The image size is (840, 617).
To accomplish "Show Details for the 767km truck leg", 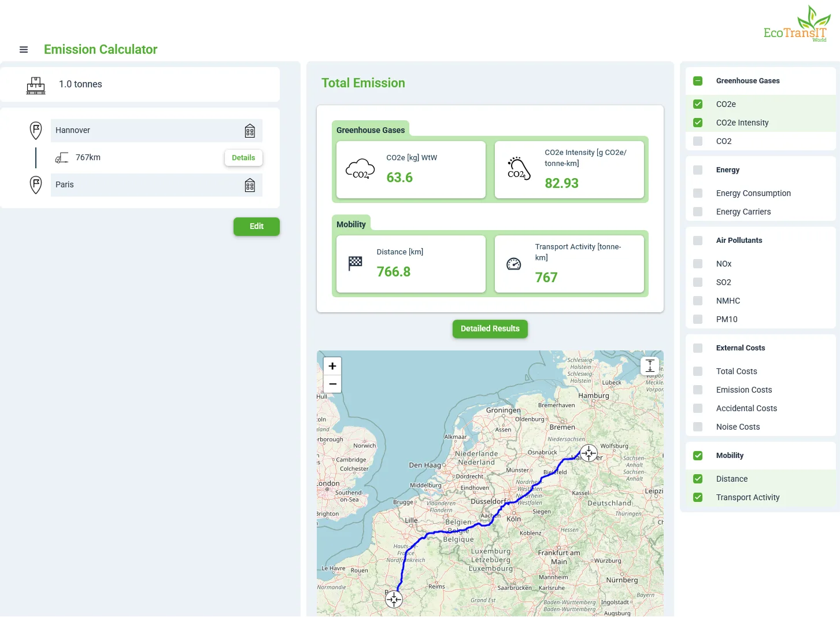I will pyautogui.click(x=243, y=158).
